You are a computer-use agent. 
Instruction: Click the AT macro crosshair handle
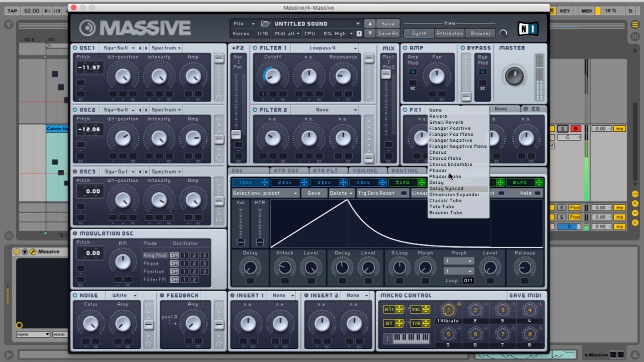[x=399, y=323]
